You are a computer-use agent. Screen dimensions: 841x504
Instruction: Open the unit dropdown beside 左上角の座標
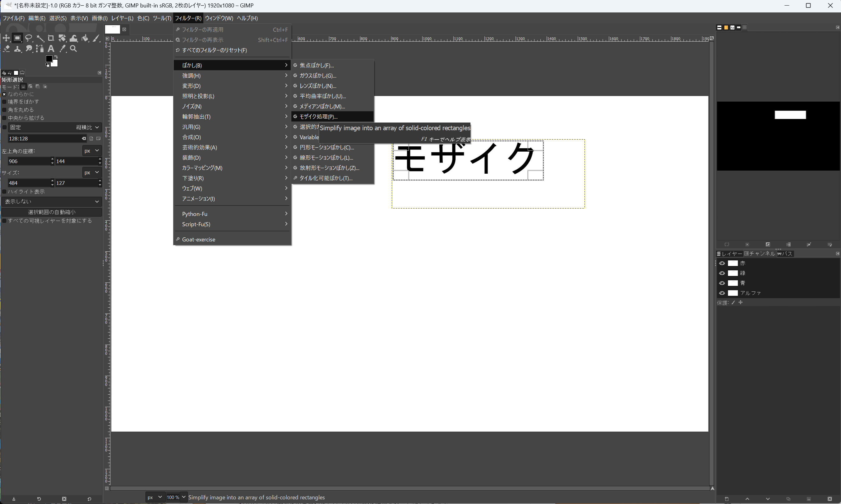click(92, 150)
